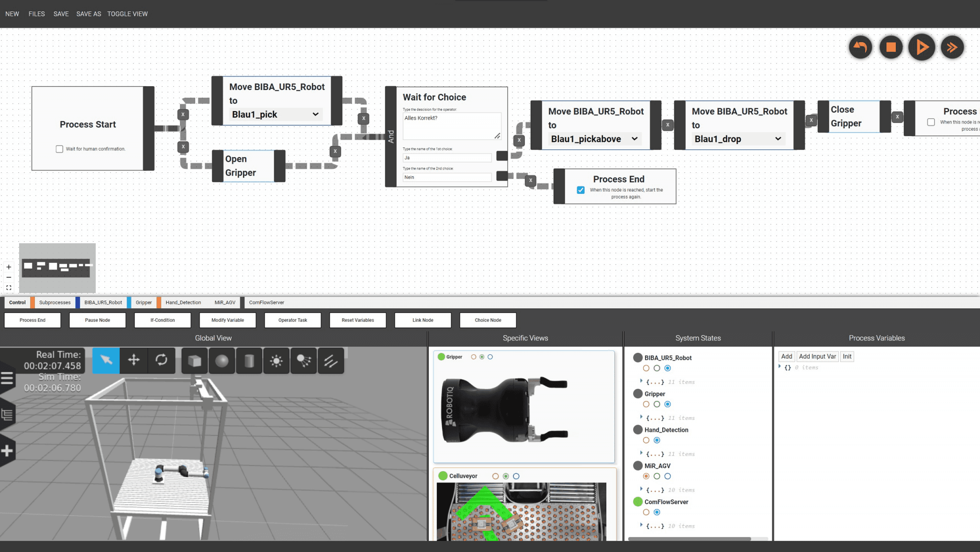This screenshot has height=552, width=980.
Task: Add a light using the sun icon
Action: tap(277, 360)
